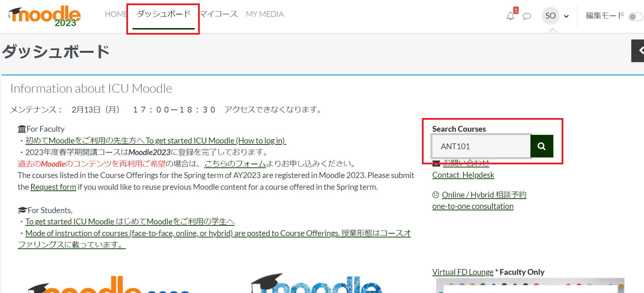Click the magnifier search courses button

[x=542, y=146]
